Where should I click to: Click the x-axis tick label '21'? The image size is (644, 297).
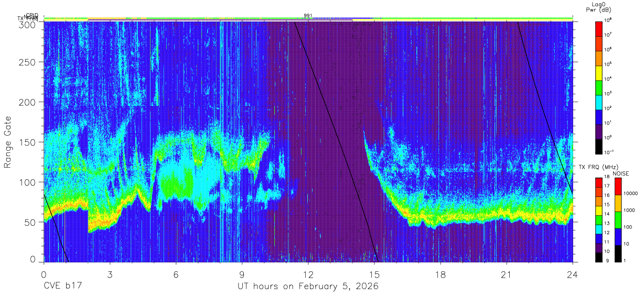coord(507,274)
